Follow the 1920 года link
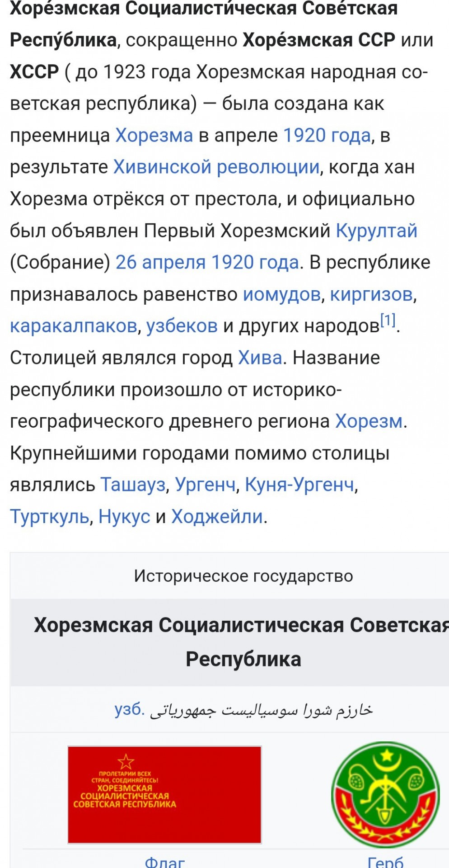 coord(327,136)
